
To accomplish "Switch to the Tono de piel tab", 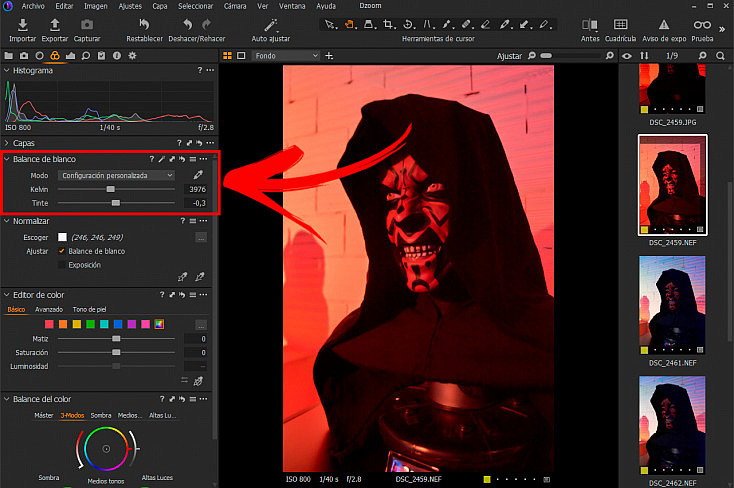I will (89, 310).
